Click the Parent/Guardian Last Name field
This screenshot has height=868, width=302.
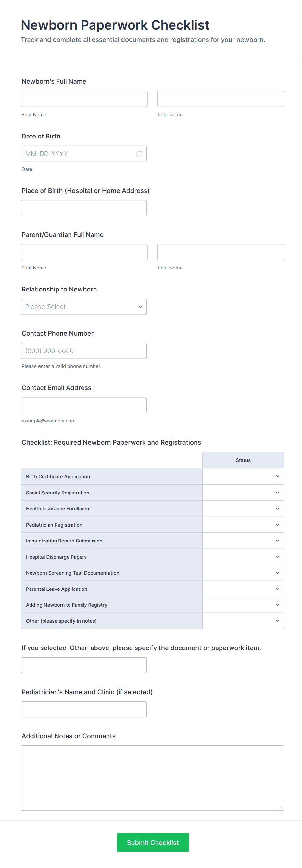click(220, 252)
